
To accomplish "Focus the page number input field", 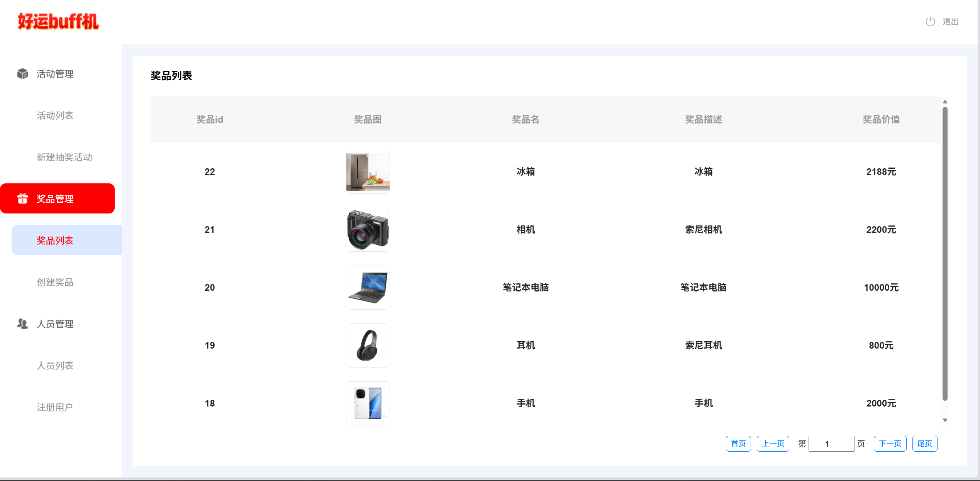I will (831, 444).
